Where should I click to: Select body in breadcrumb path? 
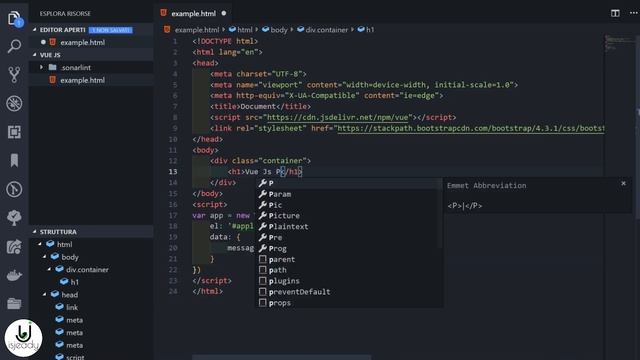[279, 30]
